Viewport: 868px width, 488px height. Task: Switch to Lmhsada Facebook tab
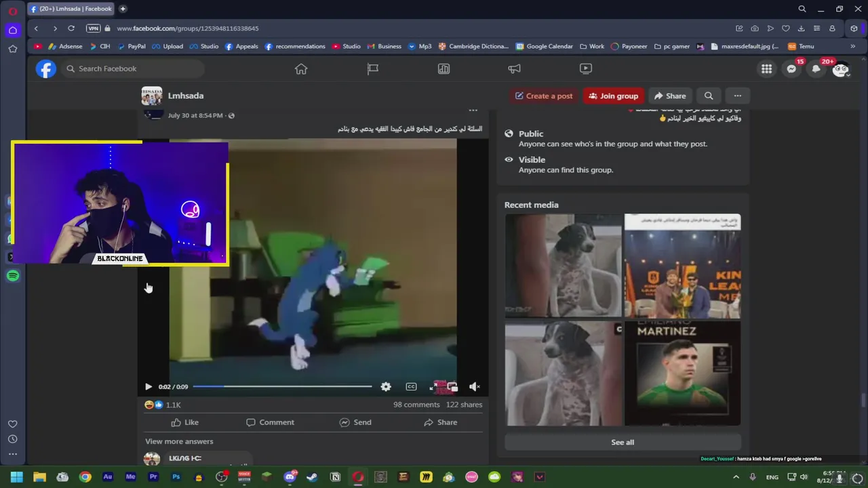[72, 9]
